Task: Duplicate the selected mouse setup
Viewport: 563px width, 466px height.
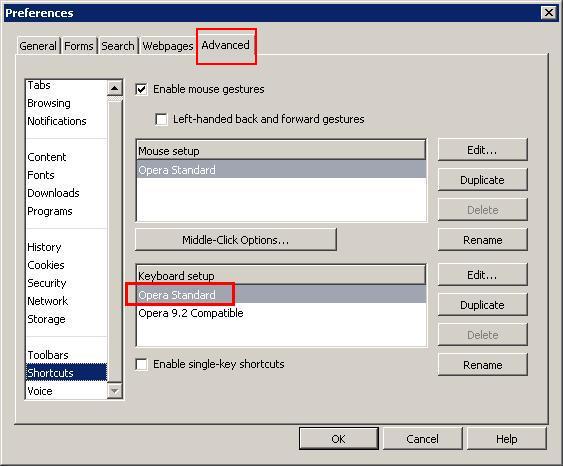Action: click(482, 180)
